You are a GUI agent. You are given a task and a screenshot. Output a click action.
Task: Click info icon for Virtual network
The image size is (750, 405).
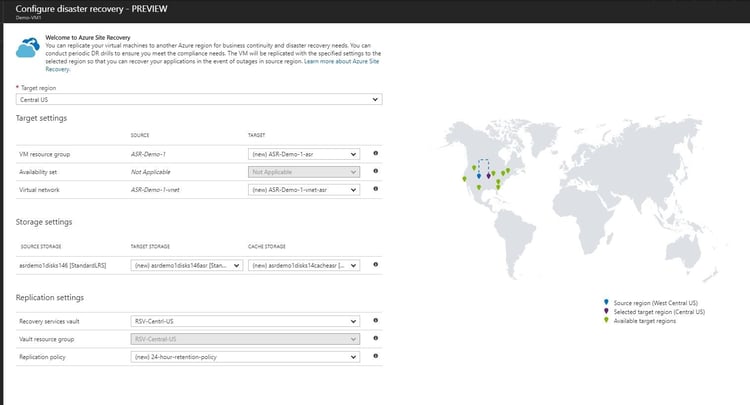click(x=375, y=189)
